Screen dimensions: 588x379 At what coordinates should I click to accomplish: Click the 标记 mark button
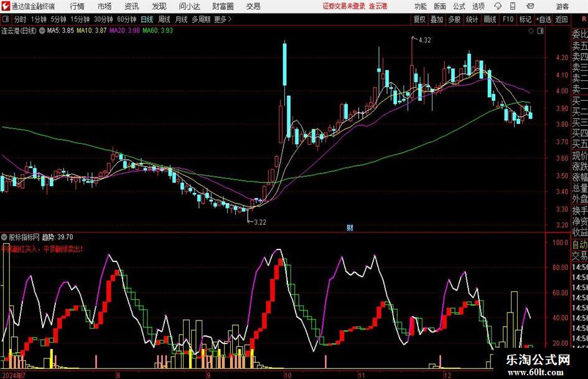pos(525,19)
